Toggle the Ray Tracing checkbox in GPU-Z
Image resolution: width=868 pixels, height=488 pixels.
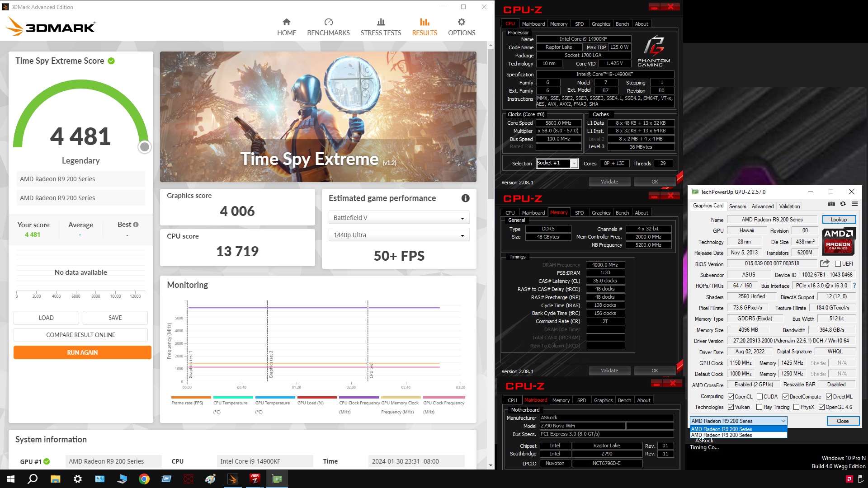tap(759, 407)
